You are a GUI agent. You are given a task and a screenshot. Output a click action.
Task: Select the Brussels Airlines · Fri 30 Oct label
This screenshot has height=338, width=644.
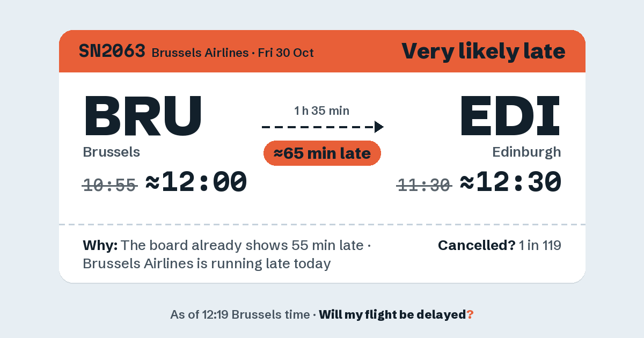pos(233,53)
